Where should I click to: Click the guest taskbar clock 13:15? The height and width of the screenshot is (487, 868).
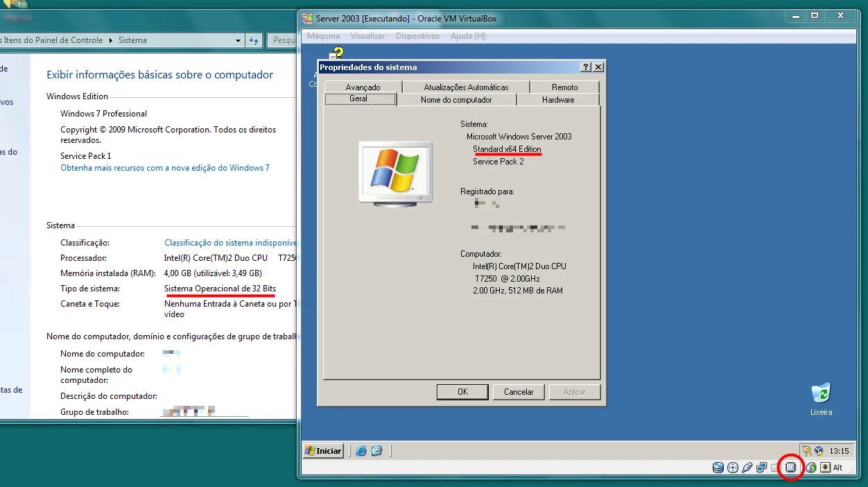point(839,451)
